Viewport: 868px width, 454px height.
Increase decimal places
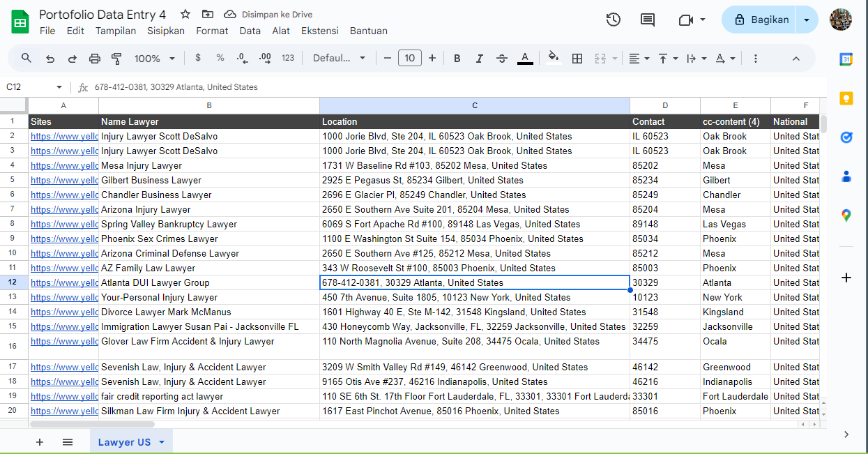pyautogui.click(x=265, y=58)
